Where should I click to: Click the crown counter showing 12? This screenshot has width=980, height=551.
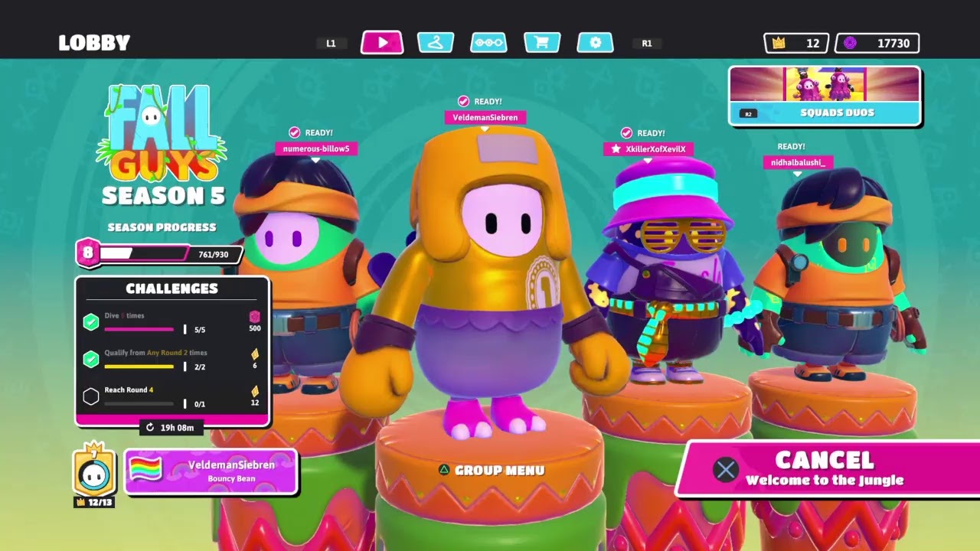coord(796,43)
